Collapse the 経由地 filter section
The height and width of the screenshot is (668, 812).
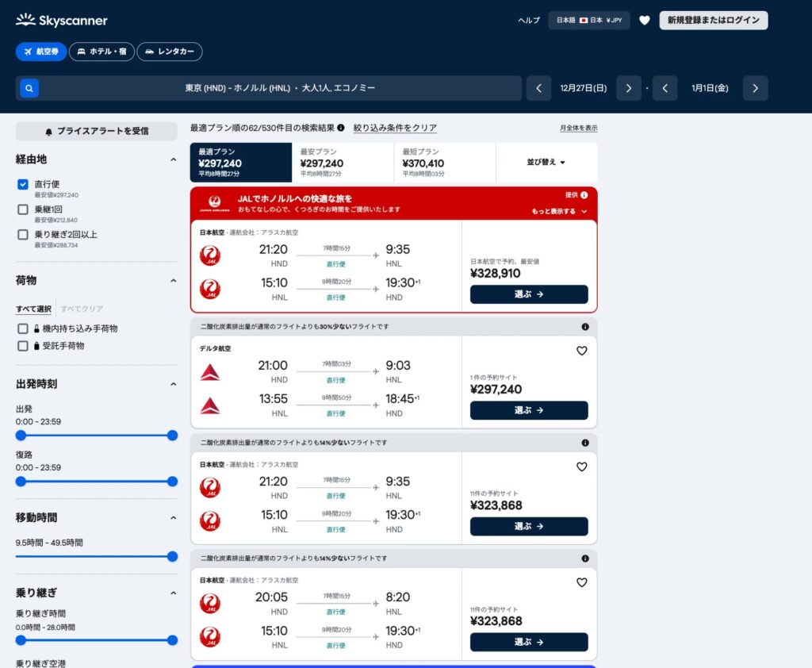click(x=173, y=159)
